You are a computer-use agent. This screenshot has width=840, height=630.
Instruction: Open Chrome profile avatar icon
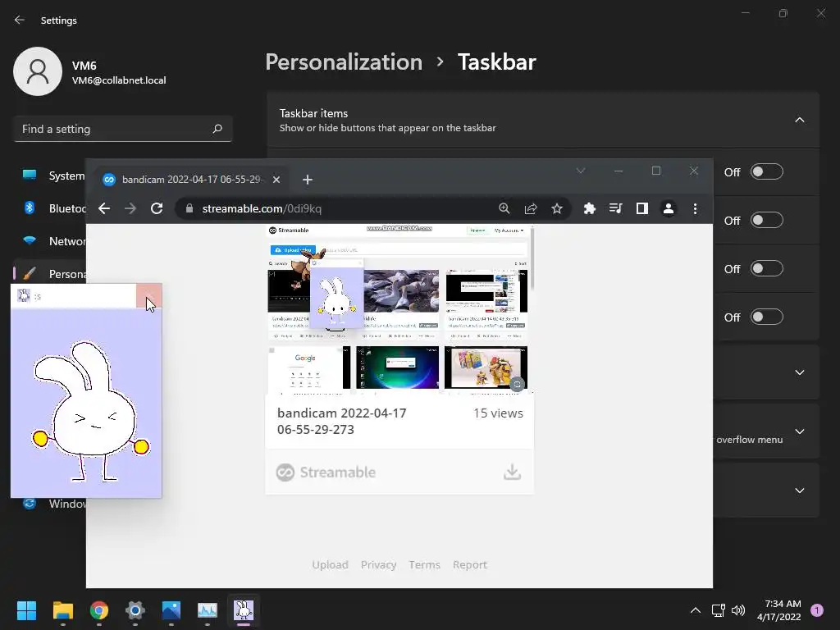click(x=668, y=208)
